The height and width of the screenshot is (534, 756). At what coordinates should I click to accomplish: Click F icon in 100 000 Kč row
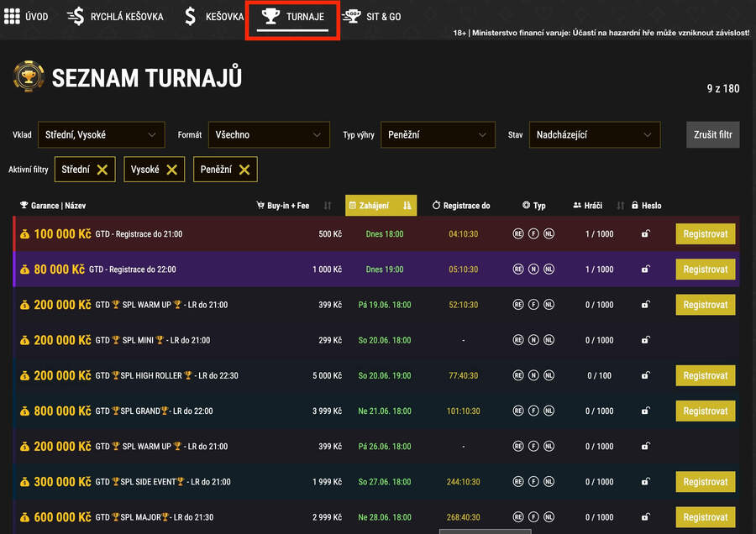(x=533, y=234)
